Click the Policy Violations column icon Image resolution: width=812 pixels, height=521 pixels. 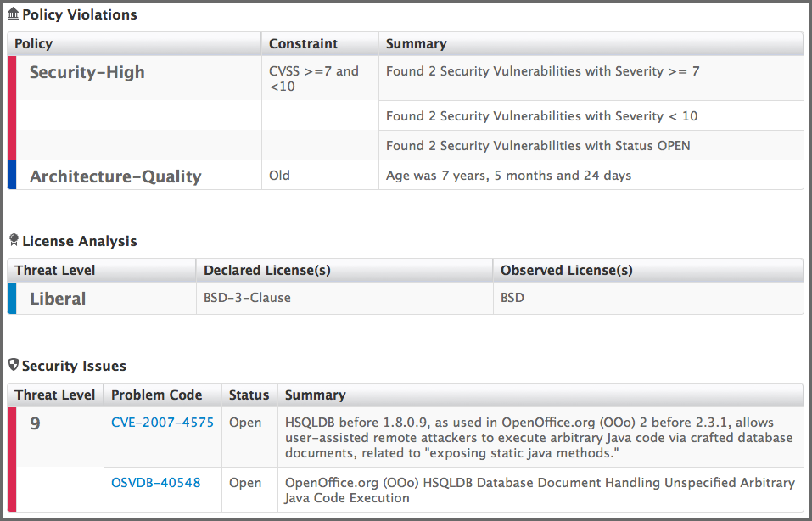click(13, 14)
